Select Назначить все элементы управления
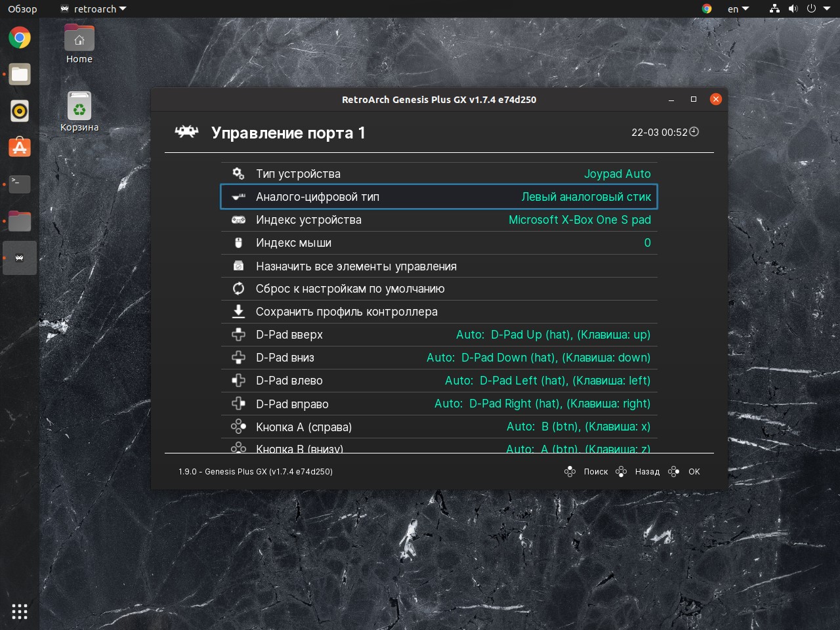 tap(439, 266)
